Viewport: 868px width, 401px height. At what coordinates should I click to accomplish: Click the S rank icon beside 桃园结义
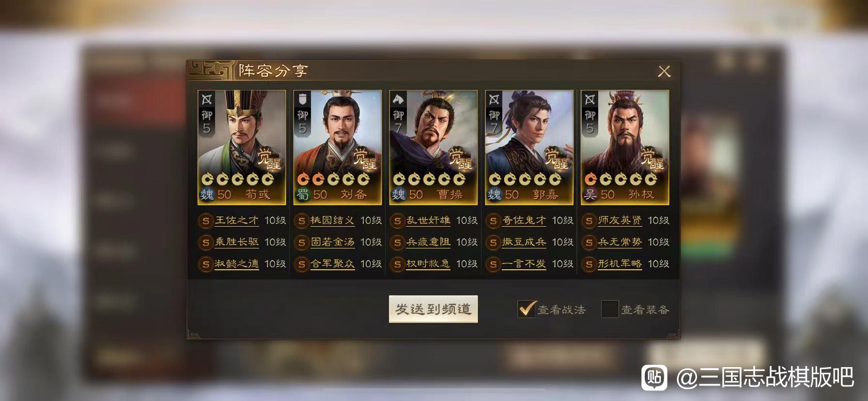(301, 221)
